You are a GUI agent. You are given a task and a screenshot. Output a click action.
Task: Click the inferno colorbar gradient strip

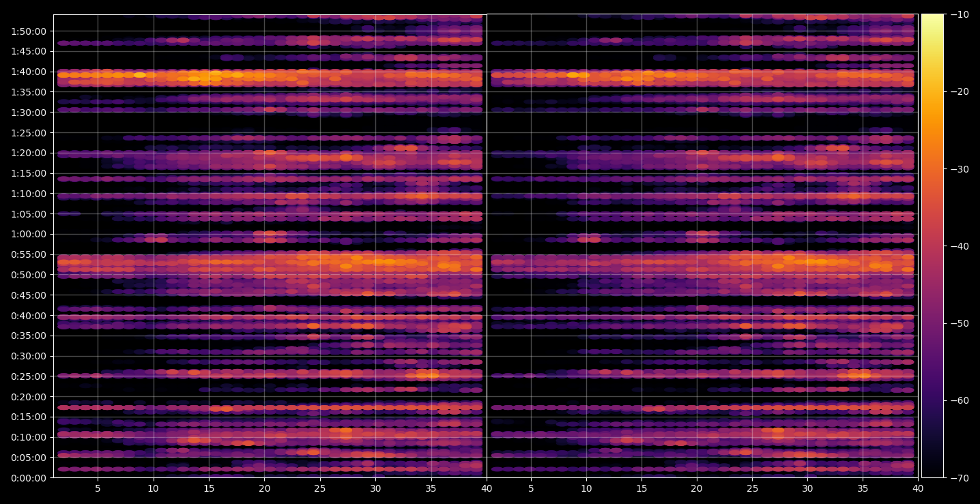click(932, 246)
